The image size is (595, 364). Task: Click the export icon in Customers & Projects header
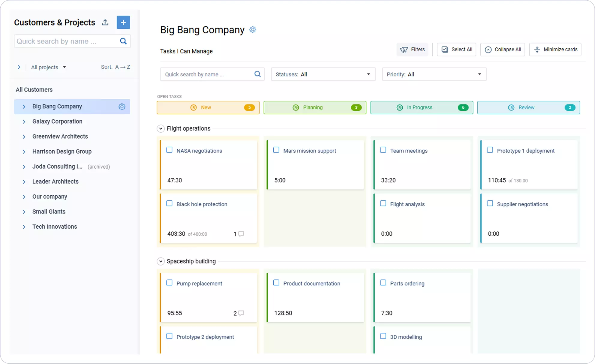coord(105,22)
